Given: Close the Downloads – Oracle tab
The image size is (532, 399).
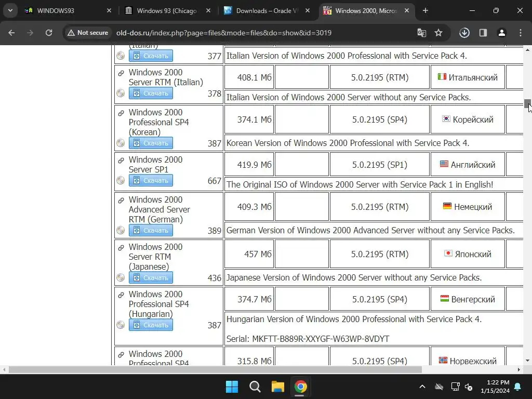Looking at the screenshot, I should click(x=308, y=10).
